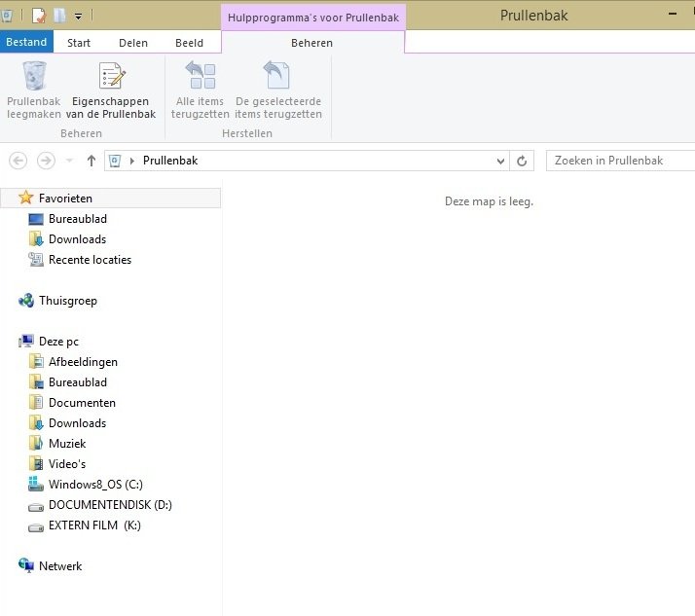The image size is (695, 616).
Task: Click the recycle bin icon in title bar
Action: (x=7, y=16)
